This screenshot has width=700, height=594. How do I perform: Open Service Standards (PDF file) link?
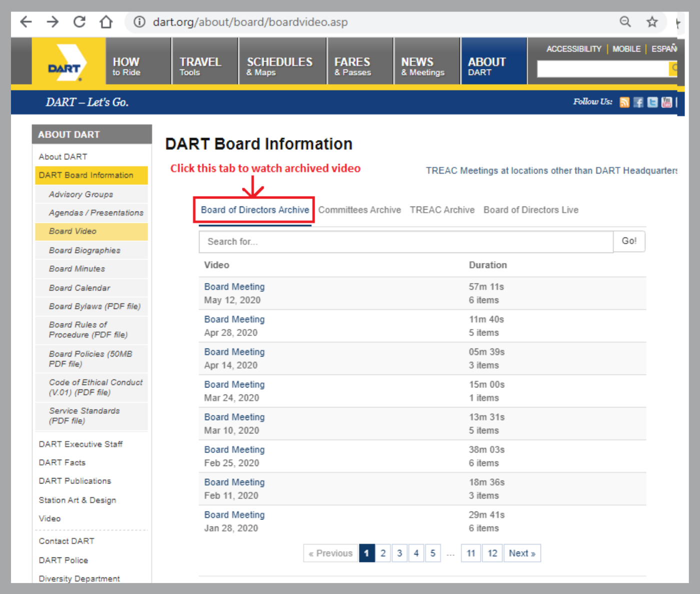(x=84, y=416)
